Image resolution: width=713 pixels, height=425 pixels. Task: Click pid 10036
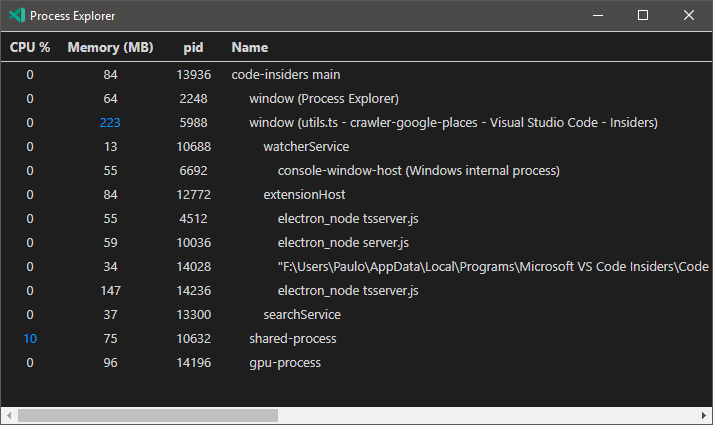[194, 243]
